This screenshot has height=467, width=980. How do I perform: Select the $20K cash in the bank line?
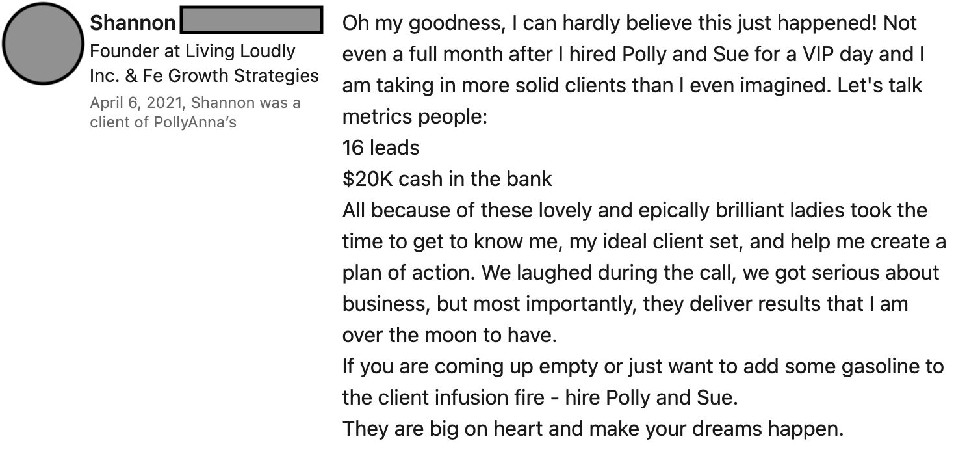click(447, 179)
